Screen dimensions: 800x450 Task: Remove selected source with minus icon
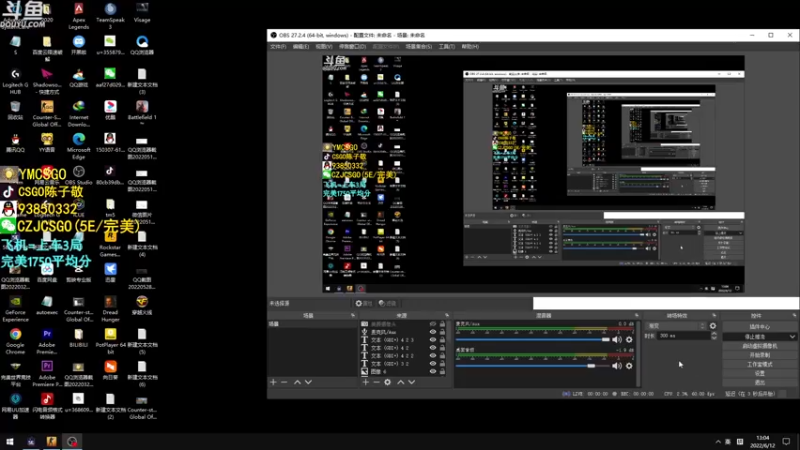pos(376,382)
